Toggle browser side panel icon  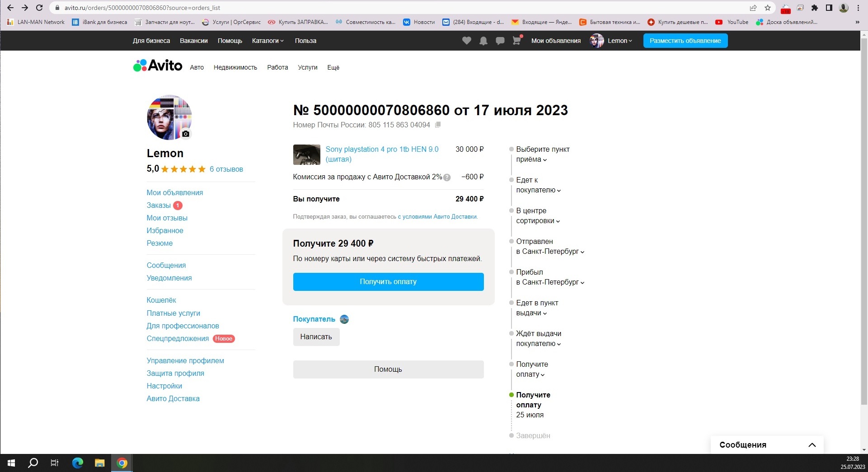click(x=829, y=8)
